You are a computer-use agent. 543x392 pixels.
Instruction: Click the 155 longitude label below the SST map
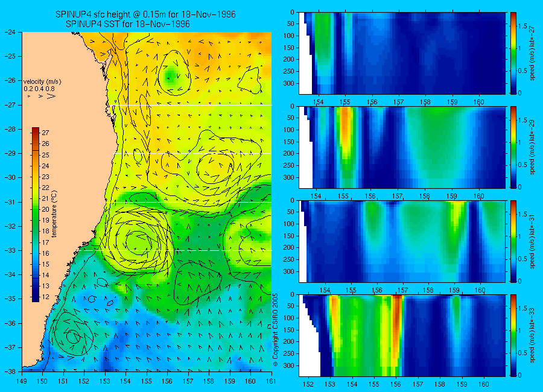coord(147,381)
